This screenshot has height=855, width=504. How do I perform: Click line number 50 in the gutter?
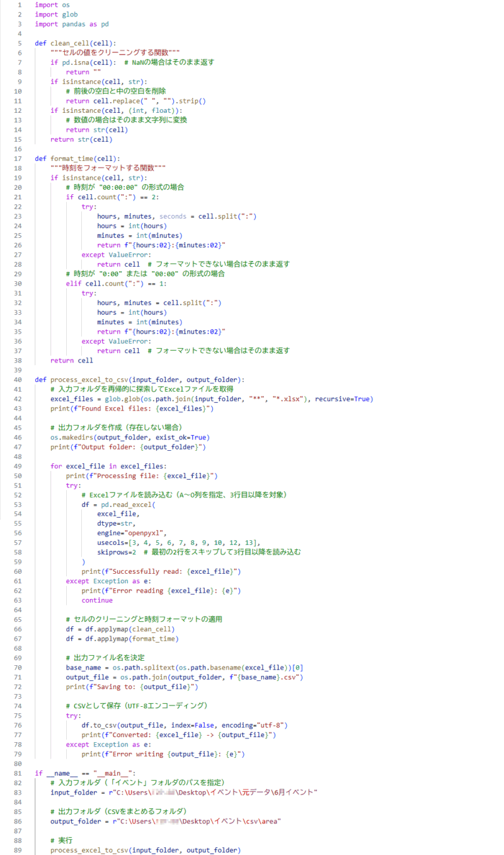[x=18, y=475]
